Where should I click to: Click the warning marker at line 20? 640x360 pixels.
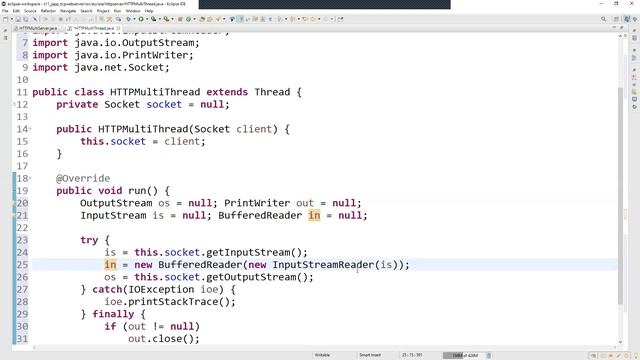point(14,203)
